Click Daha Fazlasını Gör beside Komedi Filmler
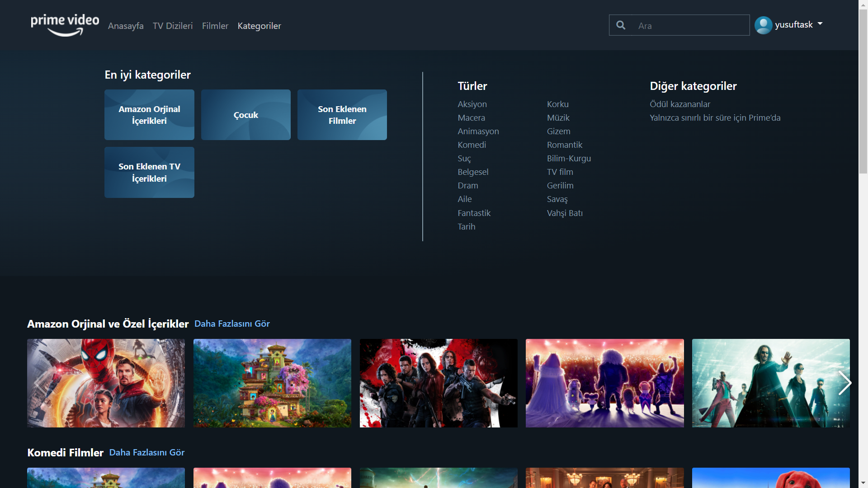The image size is (868, 488). [x=147, y=452]
